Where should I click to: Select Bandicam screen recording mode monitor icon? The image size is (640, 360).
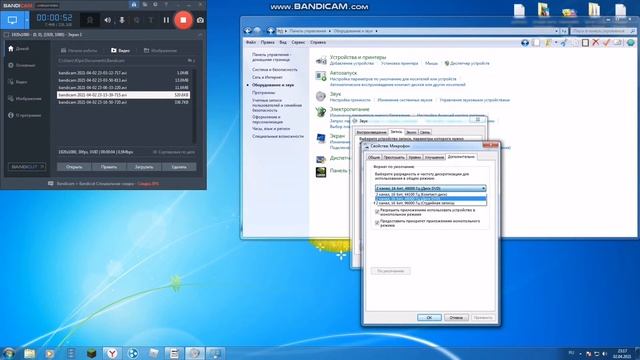[x=12, y=20]
